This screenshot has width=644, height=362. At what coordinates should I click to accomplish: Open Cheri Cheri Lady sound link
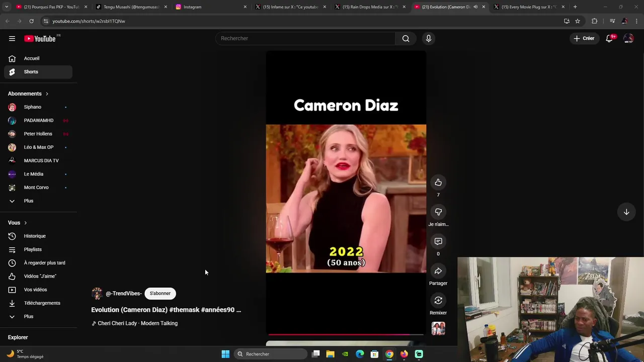click(x=137, y=323)
